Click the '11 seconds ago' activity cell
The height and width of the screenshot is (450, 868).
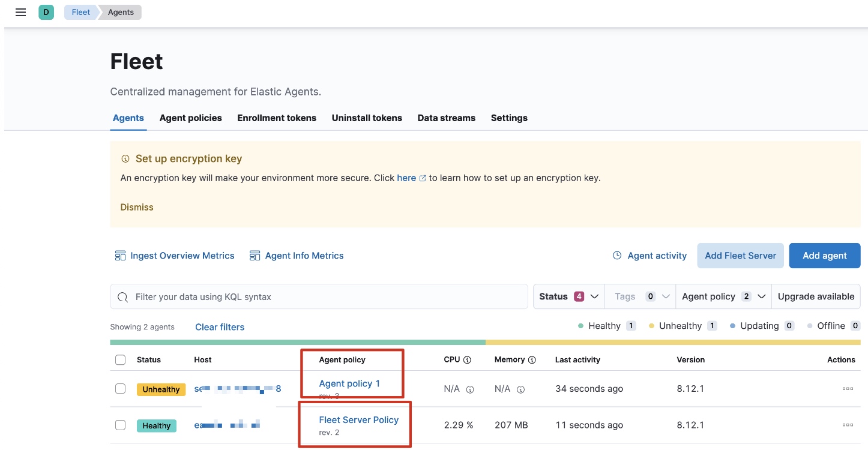[x=589, y=425]
